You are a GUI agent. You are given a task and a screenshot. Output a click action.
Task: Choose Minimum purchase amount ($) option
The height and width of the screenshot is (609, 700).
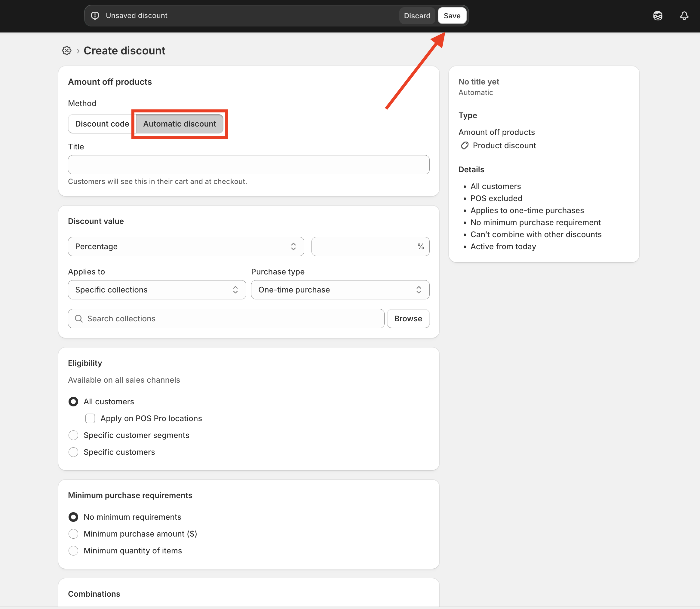click(x=73, y=534)
